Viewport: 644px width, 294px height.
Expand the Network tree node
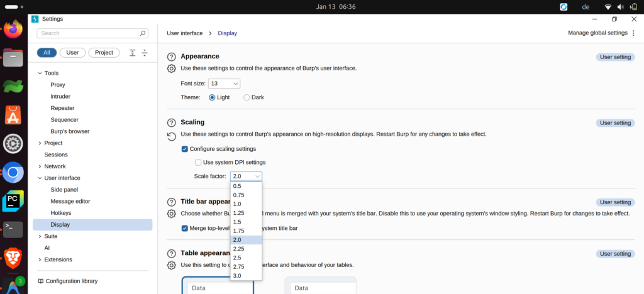(x=40, y=166)
